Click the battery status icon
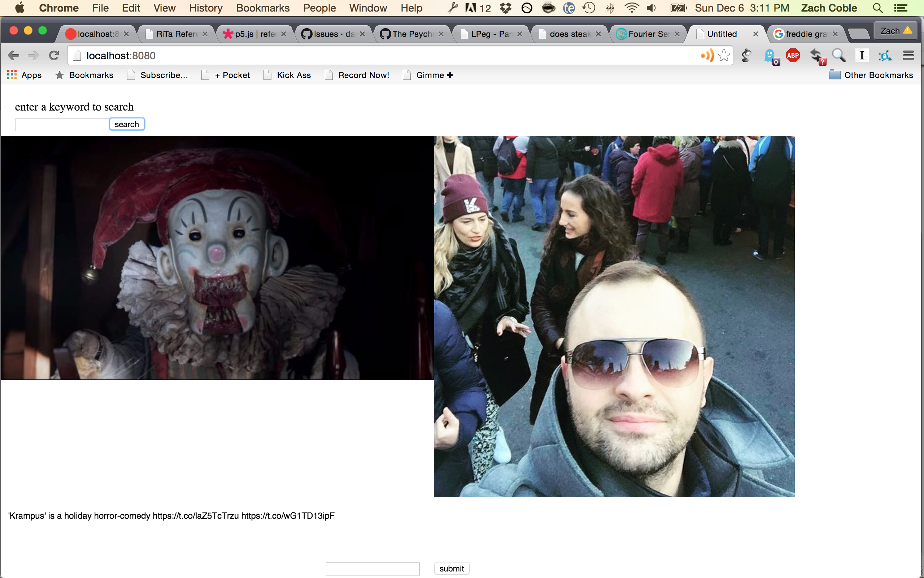This screenshot has height=578, width=924. tap(679, 8)
